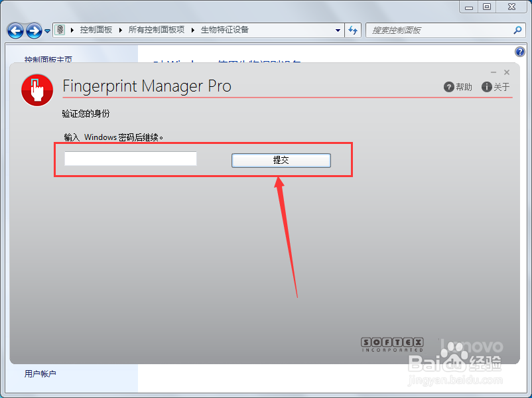Maximize the Control Panel window
This screenshot has height=398, width=532.
[x=487, y=7]
